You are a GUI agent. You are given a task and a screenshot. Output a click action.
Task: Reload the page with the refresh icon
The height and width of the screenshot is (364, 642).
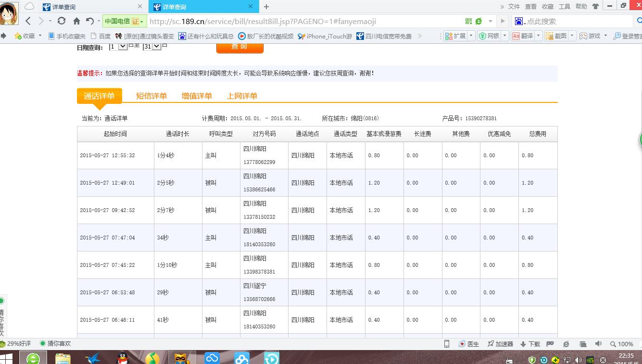(61, 21)
